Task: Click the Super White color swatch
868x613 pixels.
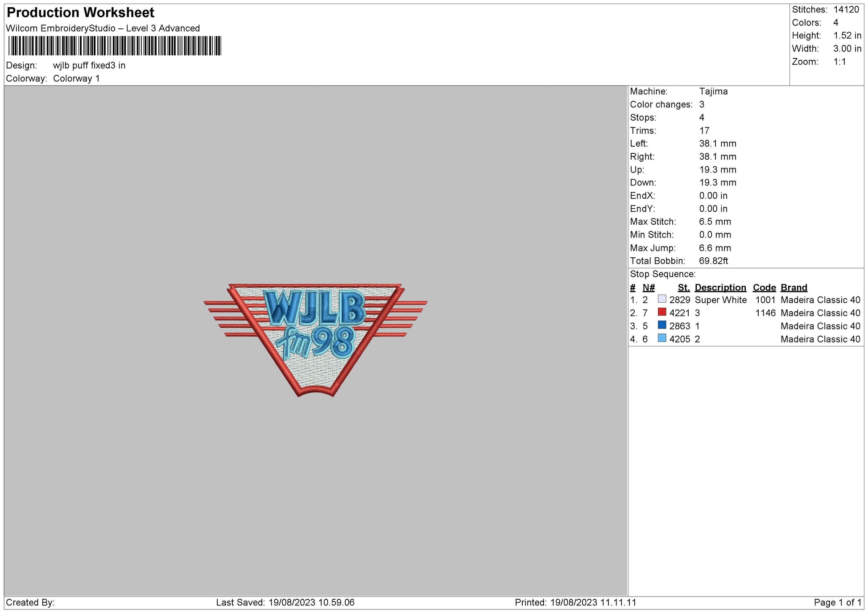Action: tap(663, 300)
